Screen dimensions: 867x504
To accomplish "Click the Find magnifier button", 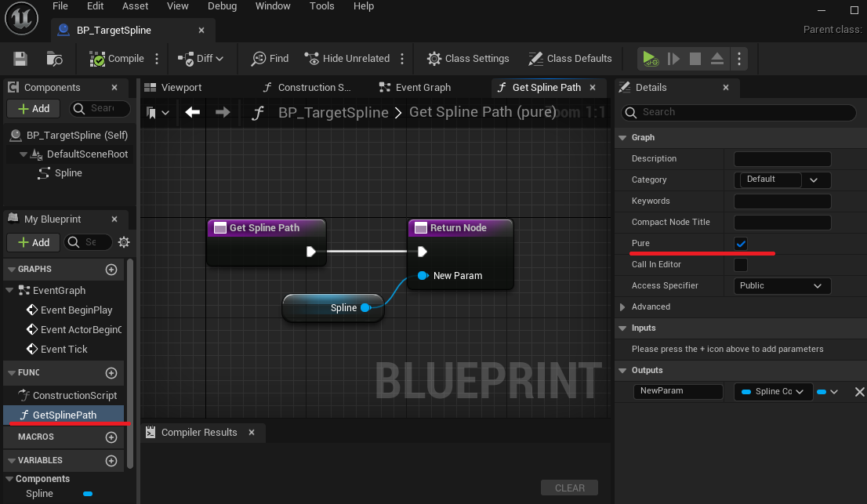I will 270,59.
